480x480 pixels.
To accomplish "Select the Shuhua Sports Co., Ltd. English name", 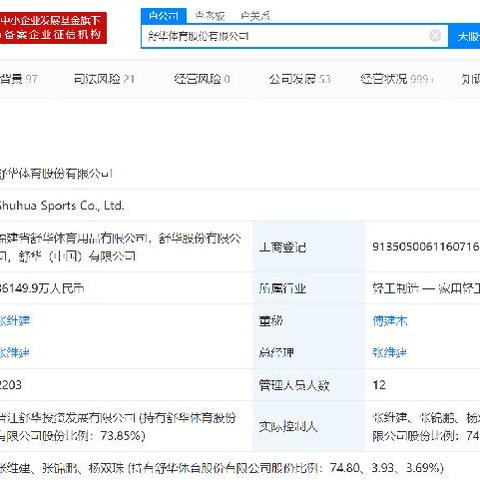I will 62,205.
